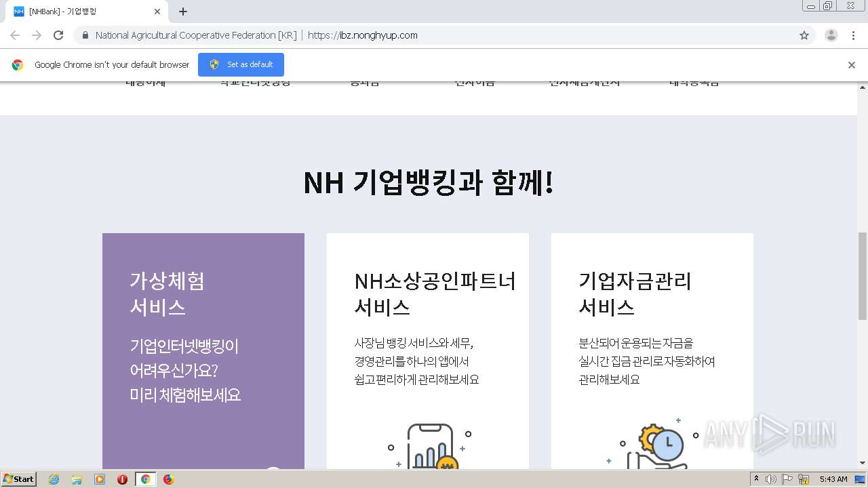This screenshot has height=488, width=868.
Task: Open the NH소상공인파트너 서비스 card heading
Action: click(x=435, y=293)
